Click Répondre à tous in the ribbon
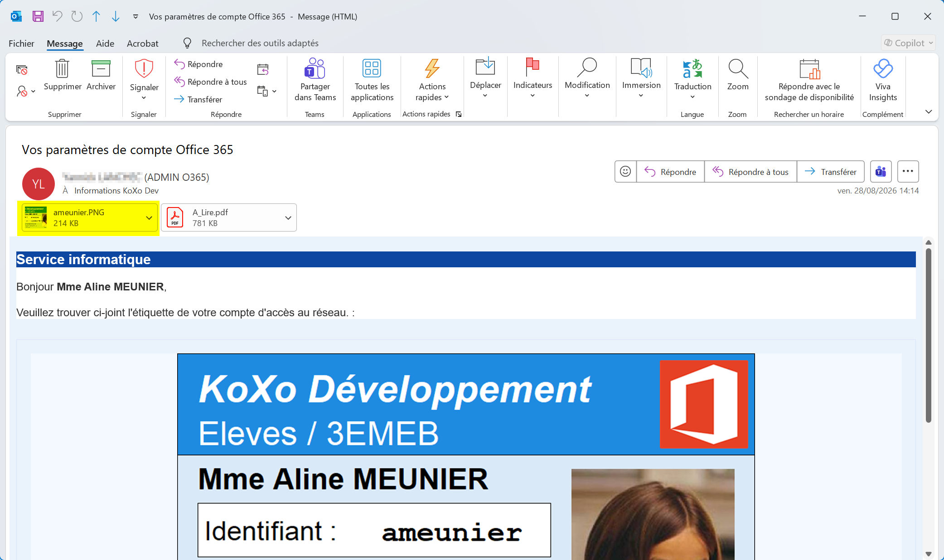The image size is (944, 560). [211, 82]
